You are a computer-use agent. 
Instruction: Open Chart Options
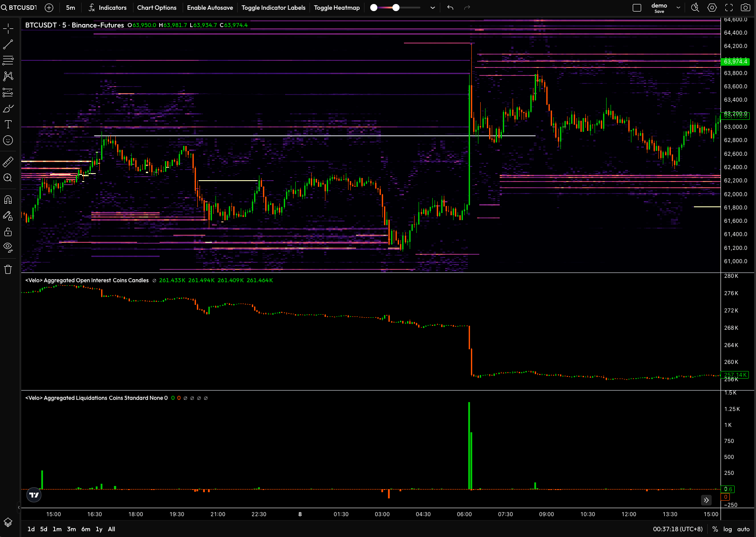tap(157, 8)
